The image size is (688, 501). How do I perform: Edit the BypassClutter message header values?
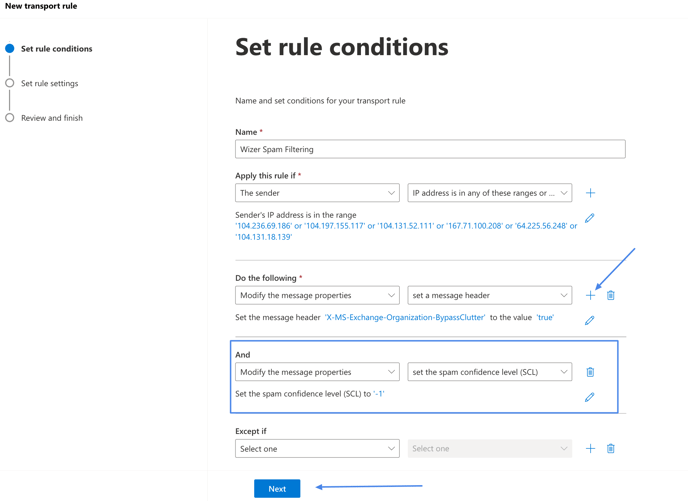coord(589,320)
